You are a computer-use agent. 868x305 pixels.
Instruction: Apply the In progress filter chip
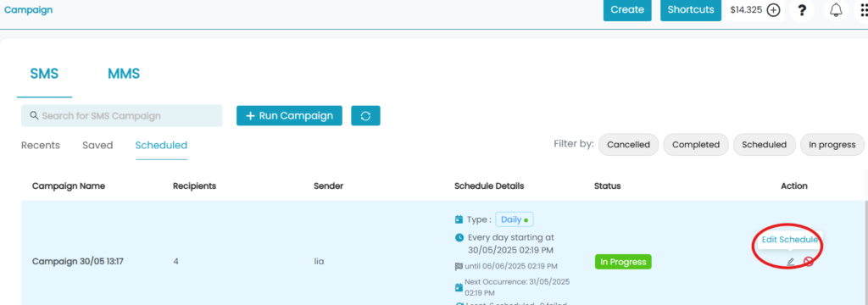[x=832, y=145]
